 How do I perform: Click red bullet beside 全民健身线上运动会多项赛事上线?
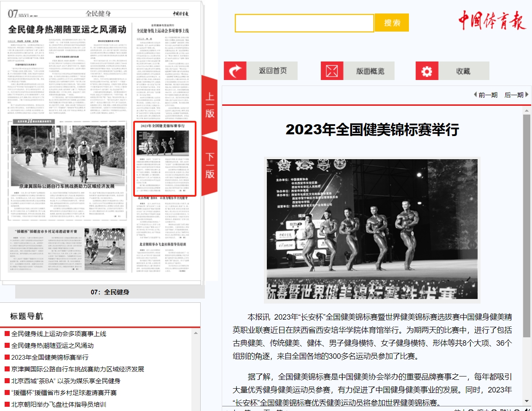[7, 334]
